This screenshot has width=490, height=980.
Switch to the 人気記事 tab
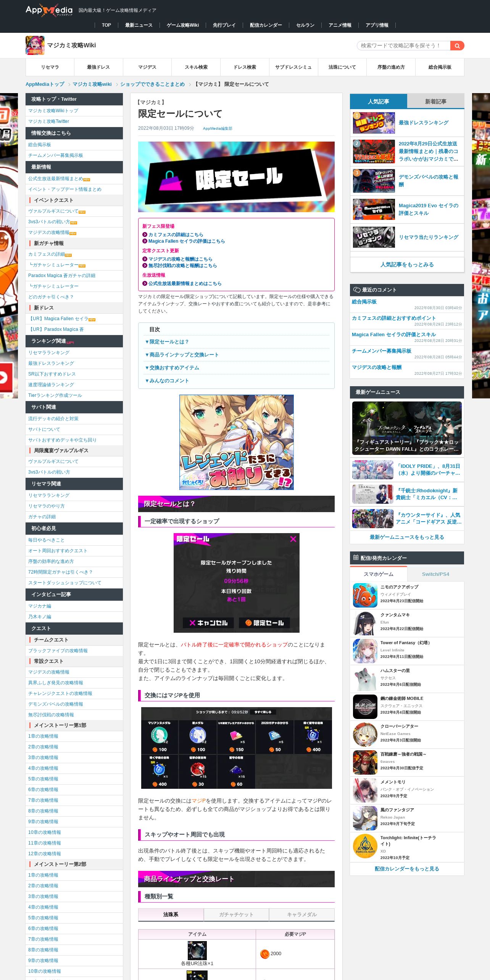pos(379,102)
